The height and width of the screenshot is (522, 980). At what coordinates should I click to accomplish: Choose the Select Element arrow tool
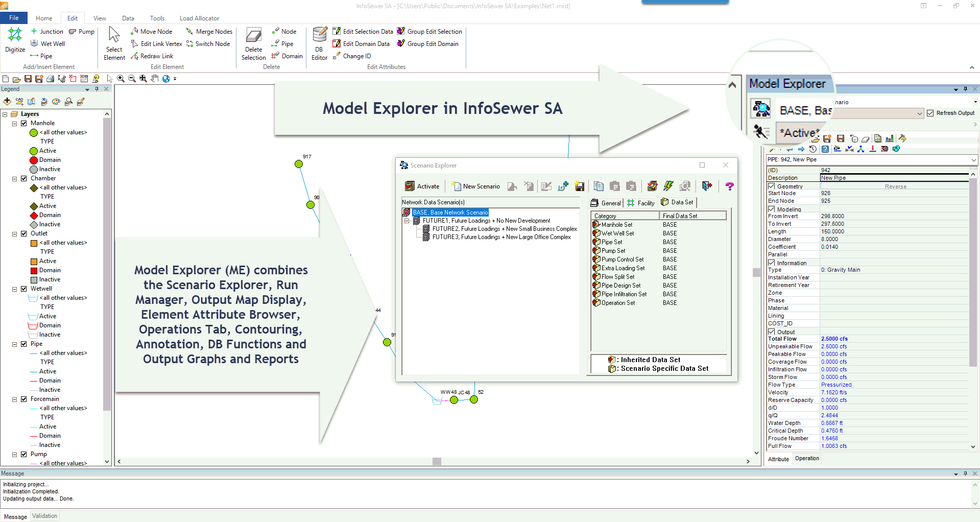114,35
